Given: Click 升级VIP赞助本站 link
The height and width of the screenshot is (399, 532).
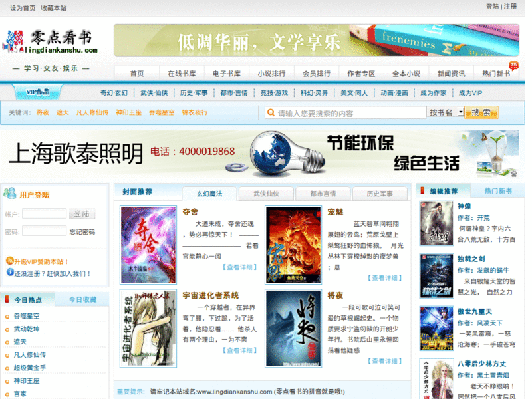Looking at the screenshot, I should (x=41, y=261).
